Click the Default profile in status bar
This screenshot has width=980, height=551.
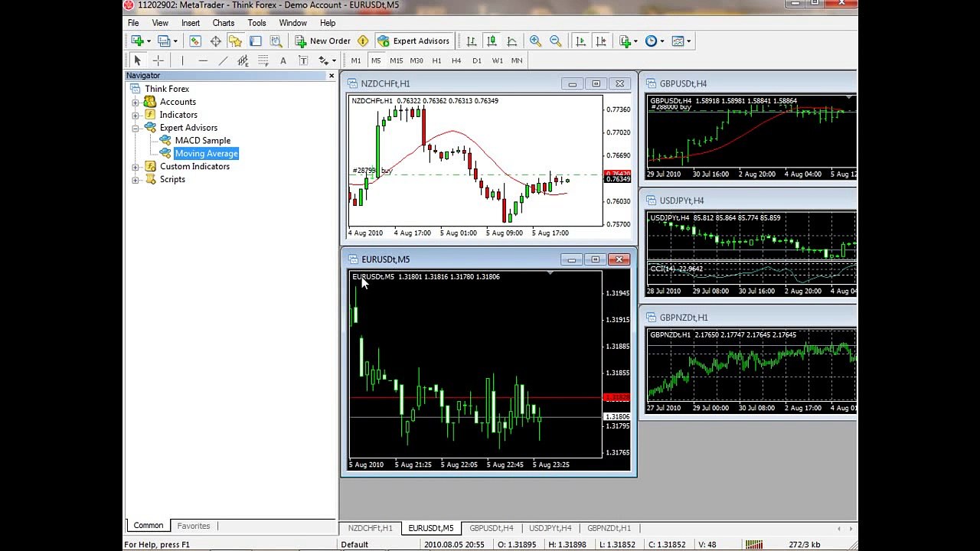[x=354, y=545]
